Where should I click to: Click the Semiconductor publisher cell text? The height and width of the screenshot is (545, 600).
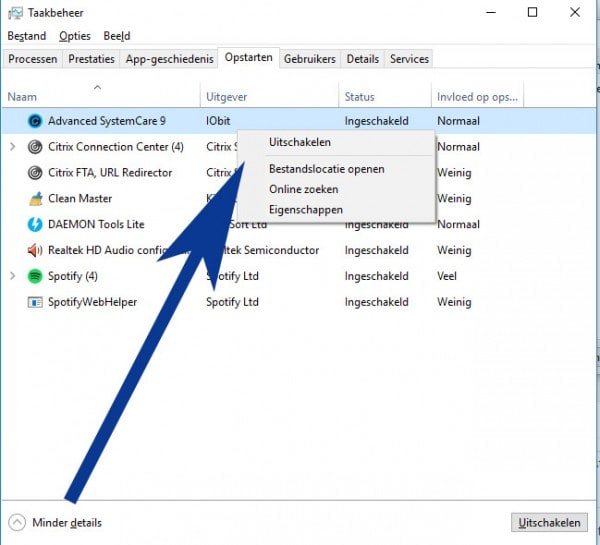click(281, 250)
